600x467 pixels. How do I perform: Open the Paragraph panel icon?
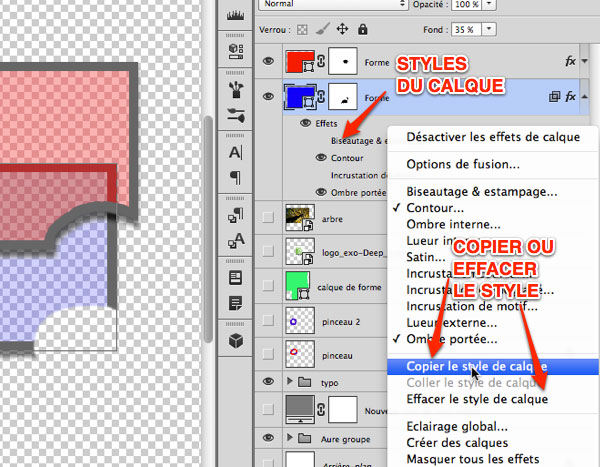(x=235, y=178)
